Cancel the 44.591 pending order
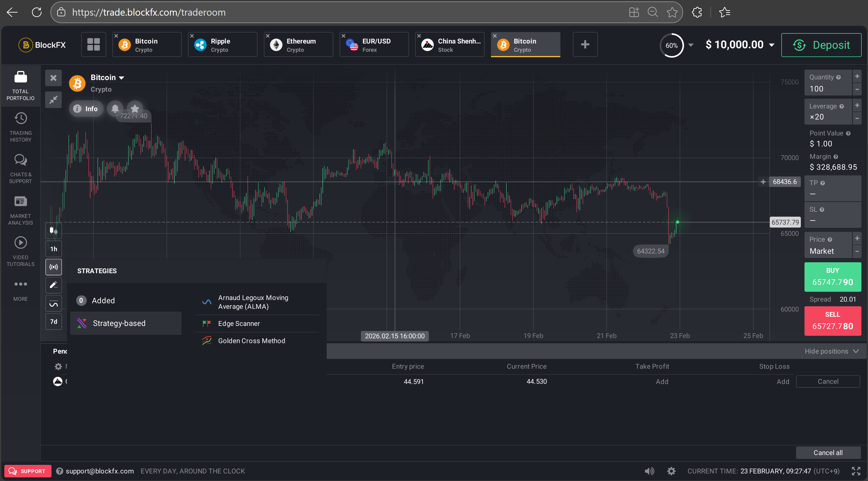 pos(828,382)
